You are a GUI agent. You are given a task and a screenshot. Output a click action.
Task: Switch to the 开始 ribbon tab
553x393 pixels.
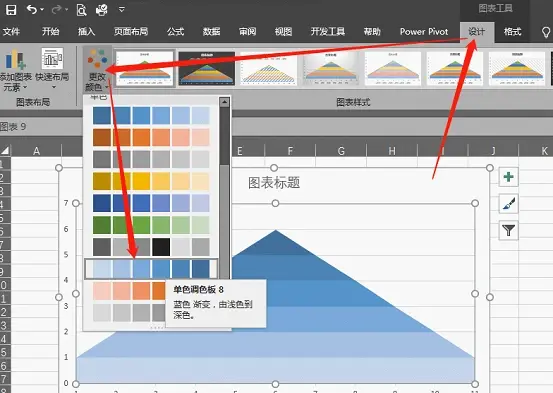pyautogui.click(x=50, y=32)
